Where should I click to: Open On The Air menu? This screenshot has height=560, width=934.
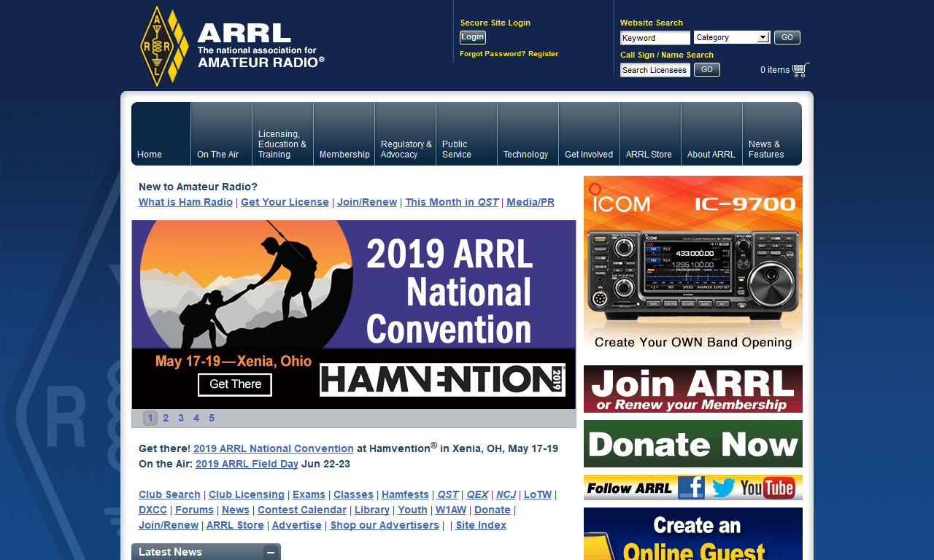click(222, 133)
